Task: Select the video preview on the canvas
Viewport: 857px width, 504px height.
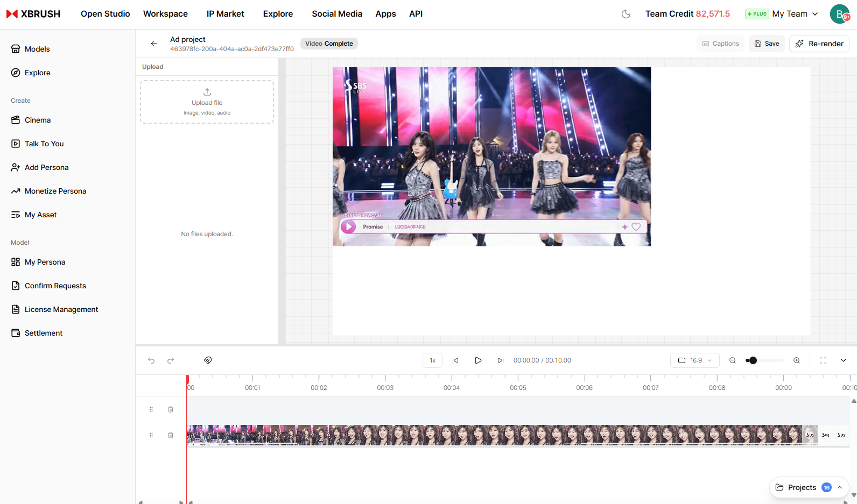Action: click(x=491, y=157)
